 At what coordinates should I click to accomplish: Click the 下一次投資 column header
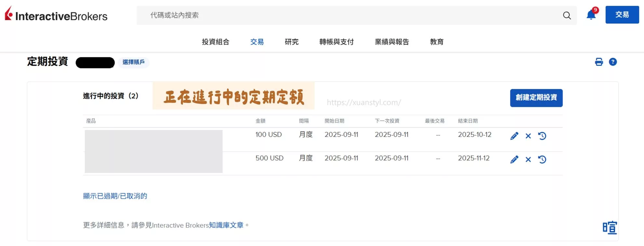tap(387, 121)
